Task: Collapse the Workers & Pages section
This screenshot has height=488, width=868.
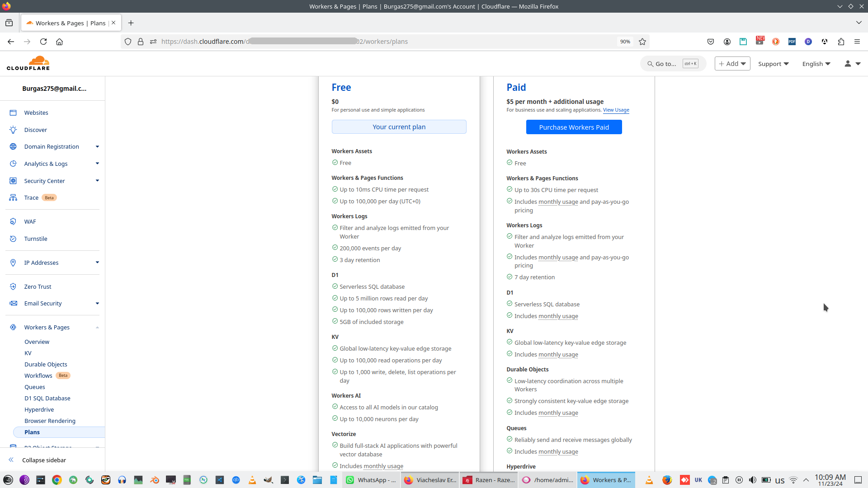Action: 97,327
